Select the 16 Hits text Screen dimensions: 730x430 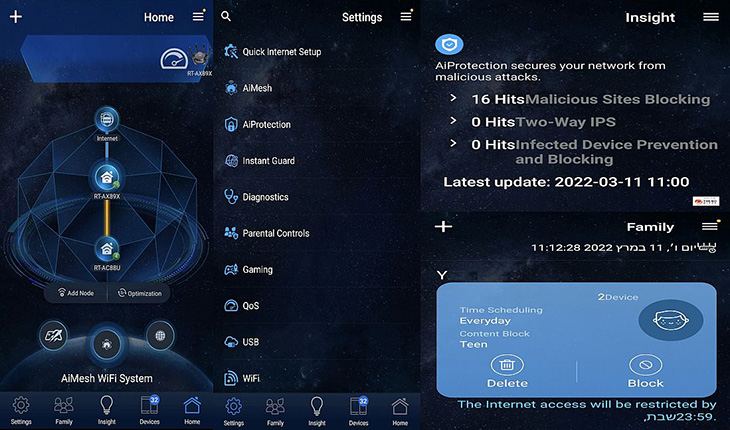498,99
